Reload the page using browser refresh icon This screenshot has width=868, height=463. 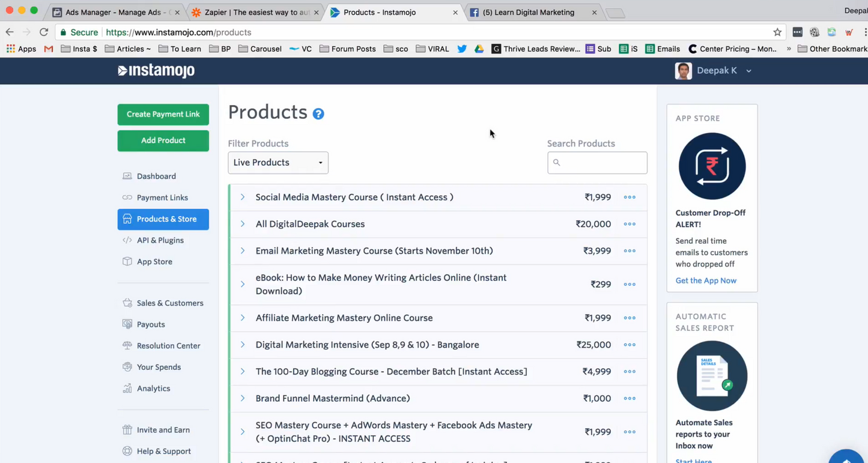(44, 32)
